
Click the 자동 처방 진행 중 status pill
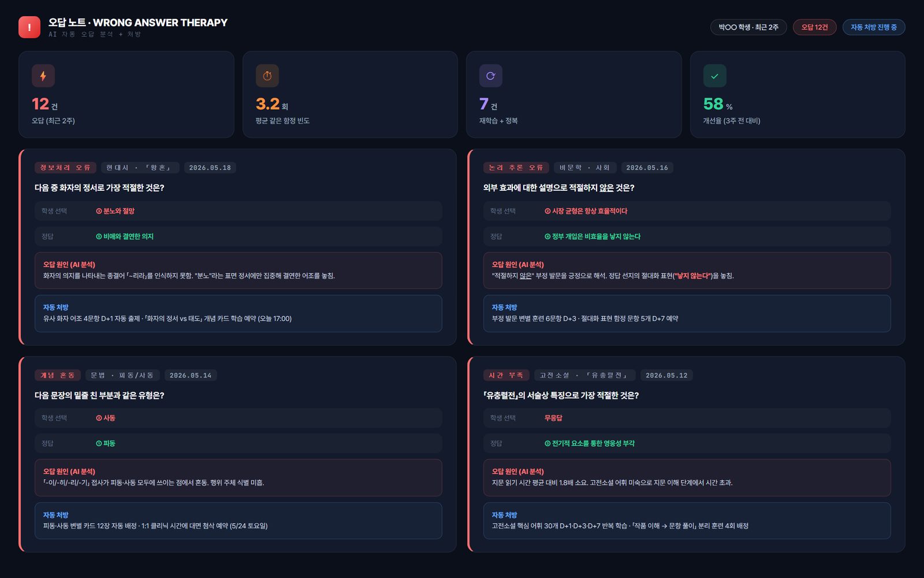click(874, 27)
